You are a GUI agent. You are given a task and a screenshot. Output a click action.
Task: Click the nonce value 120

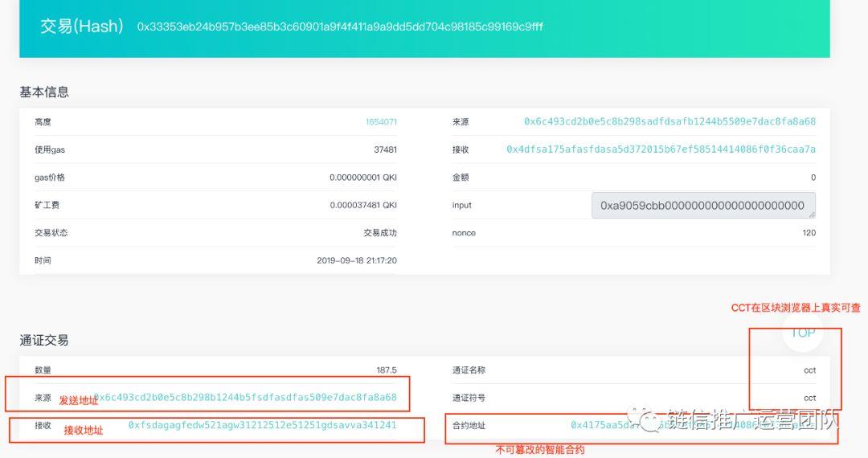point(809,233)
